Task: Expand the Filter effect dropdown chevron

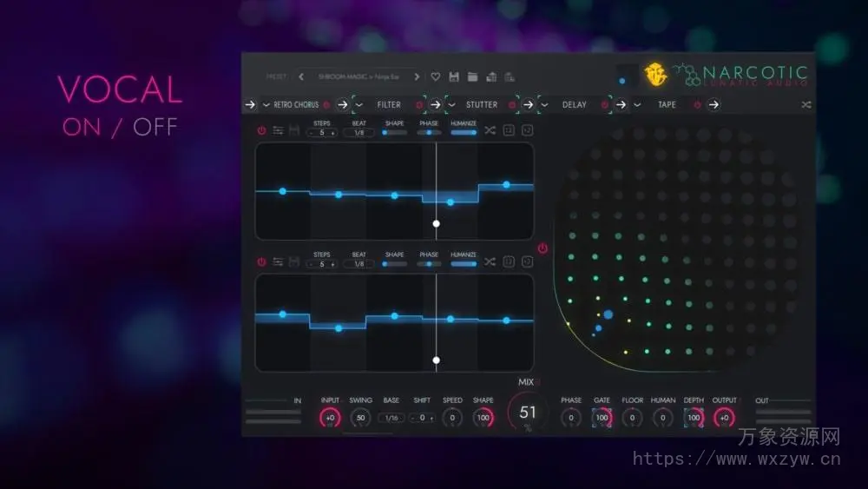Action: pyautogui.click(x=358, y=105)
